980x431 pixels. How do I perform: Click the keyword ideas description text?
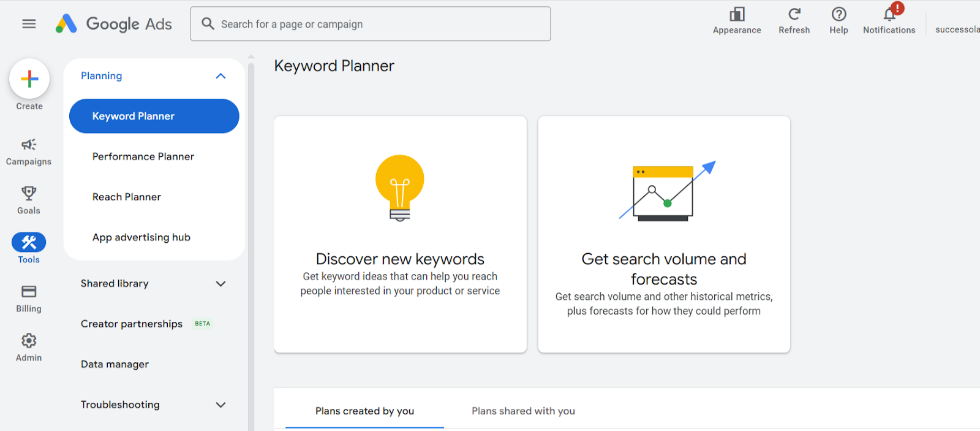coord(400,284)
